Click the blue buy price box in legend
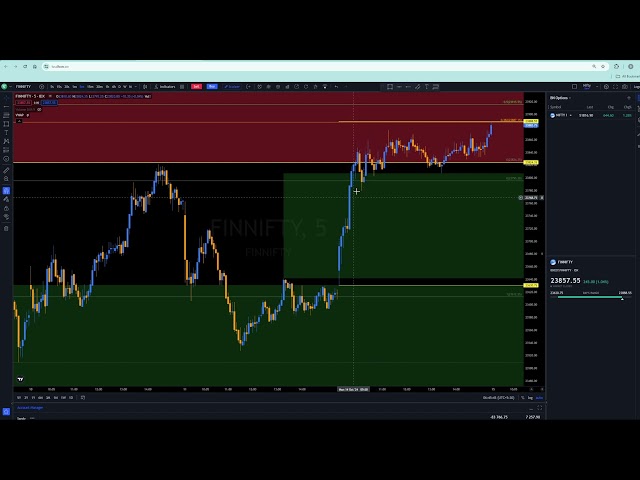640x480 pixels. click(49, 102)
